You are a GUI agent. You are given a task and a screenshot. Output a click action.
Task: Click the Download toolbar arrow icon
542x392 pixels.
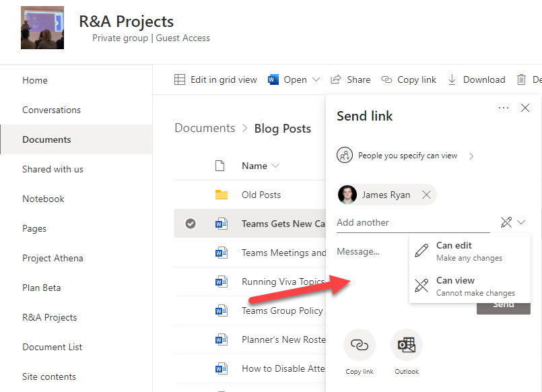coord(452,79)
